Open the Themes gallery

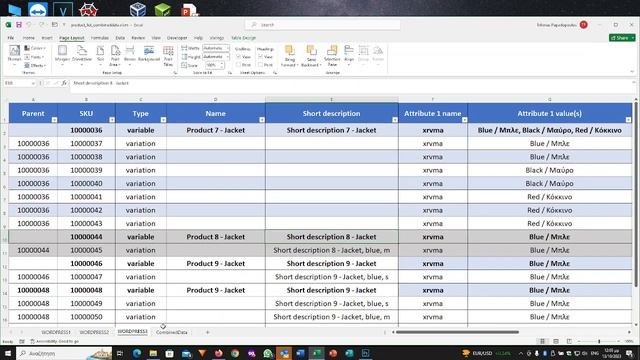click(x=14, y=55)
